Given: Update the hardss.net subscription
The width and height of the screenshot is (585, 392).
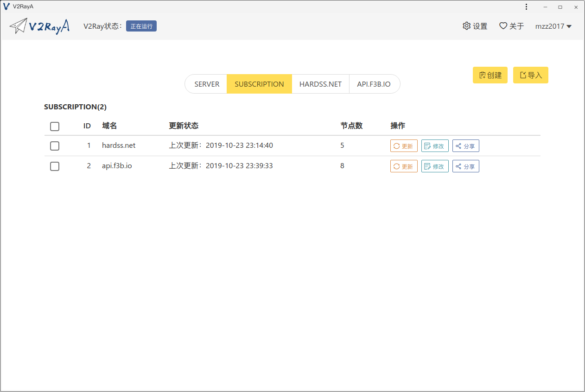Looking at the screenshot, I should point(404,146).
